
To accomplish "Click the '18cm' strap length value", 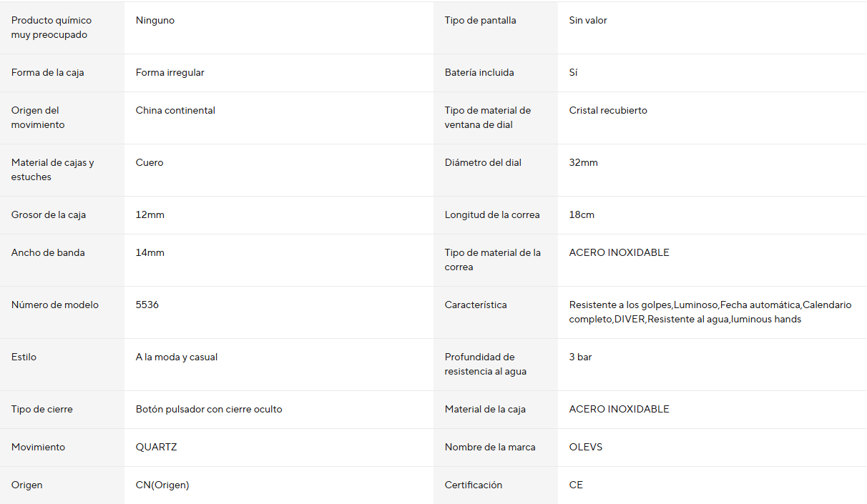I will pyautogui.click(x=582, y=214).
